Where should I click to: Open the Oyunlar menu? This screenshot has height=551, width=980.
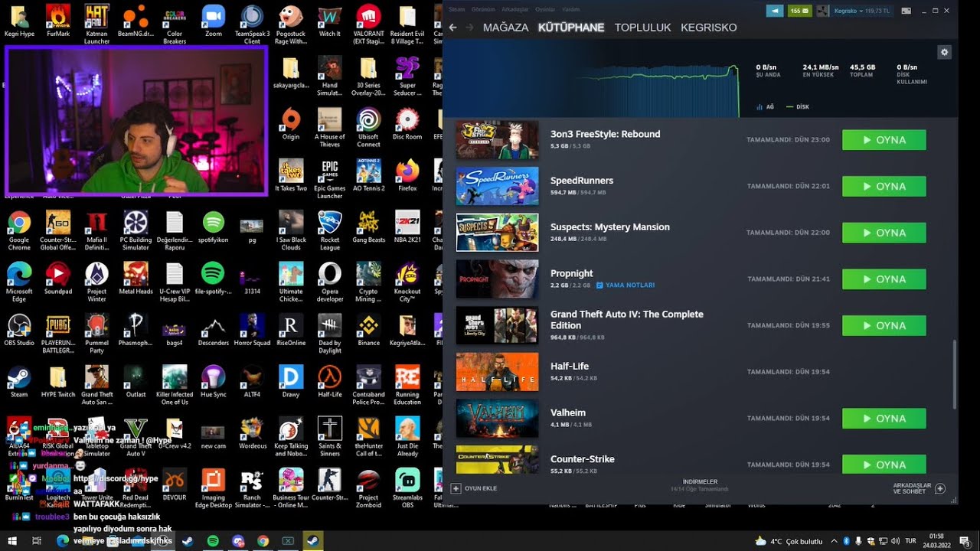pyautogui.click(x=545, y=9)
